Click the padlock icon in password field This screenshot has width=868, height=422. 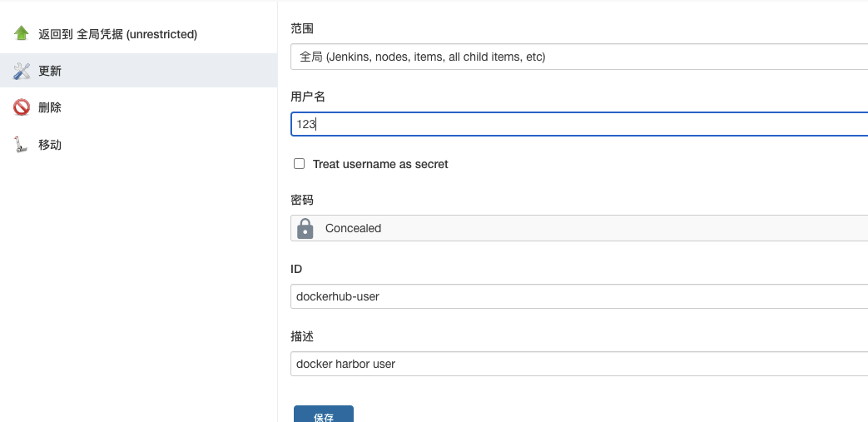pos(305,228)
